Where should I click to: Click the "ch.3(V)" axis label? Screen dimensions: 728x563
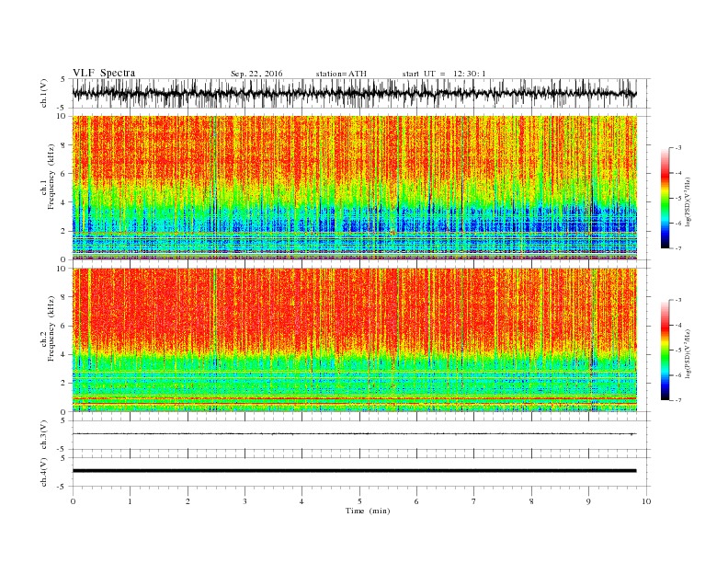click(x=44, y=435)
